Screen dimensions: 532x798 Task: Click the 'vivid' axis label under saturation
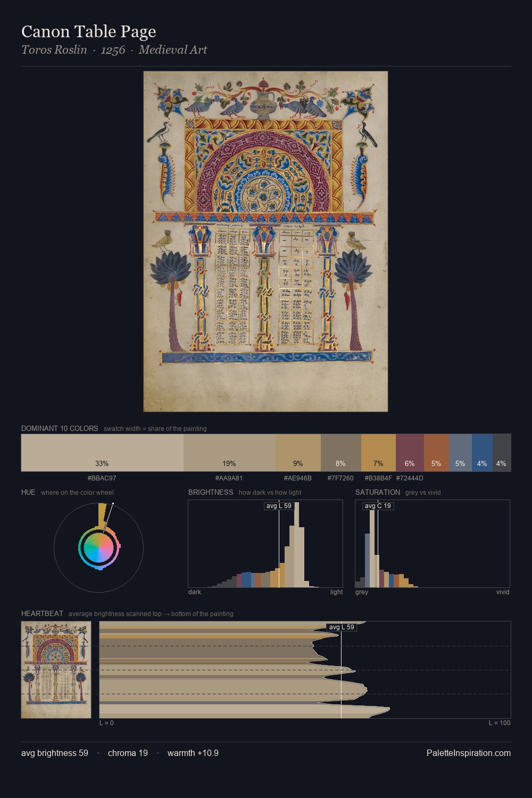[503, 592]
